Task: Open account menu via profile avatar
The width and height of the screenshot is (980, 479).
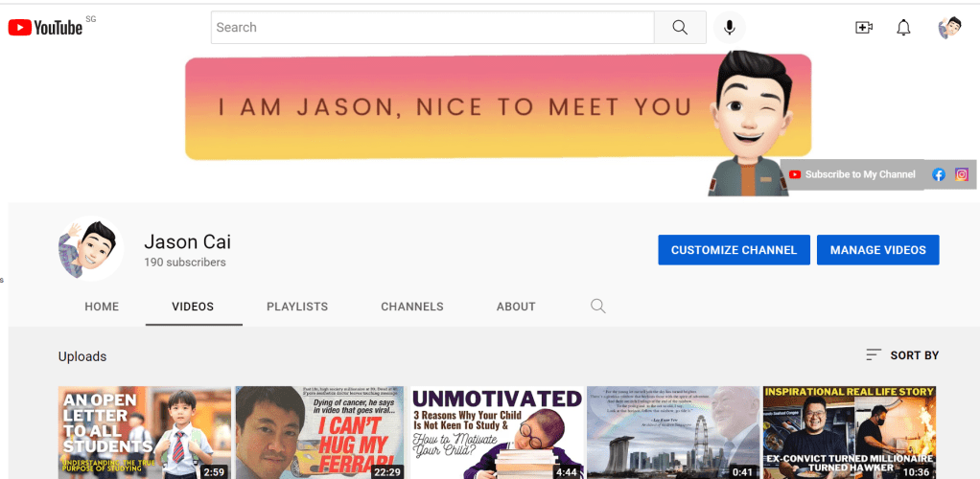Action: 949,28
